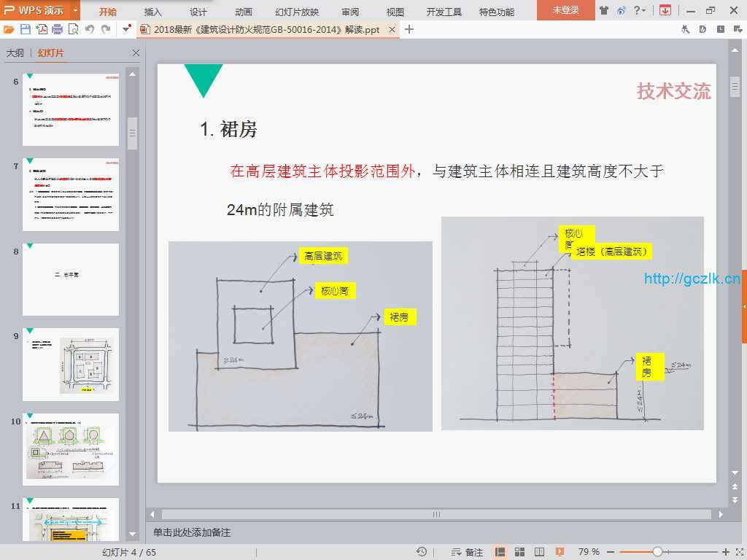Click the Undo arrow icon
The image size is (747, 560).
(x=90, y=30)
